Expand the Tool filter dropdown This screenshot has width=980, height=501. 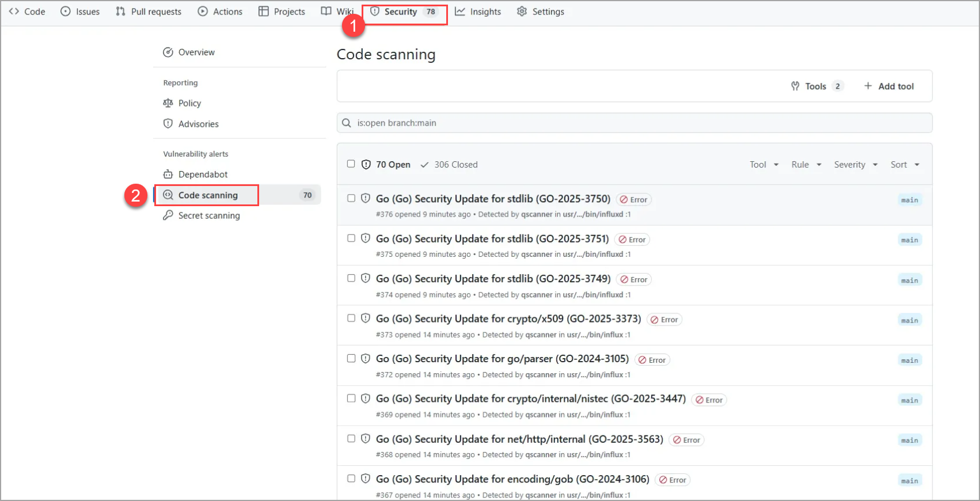point(764,165)
